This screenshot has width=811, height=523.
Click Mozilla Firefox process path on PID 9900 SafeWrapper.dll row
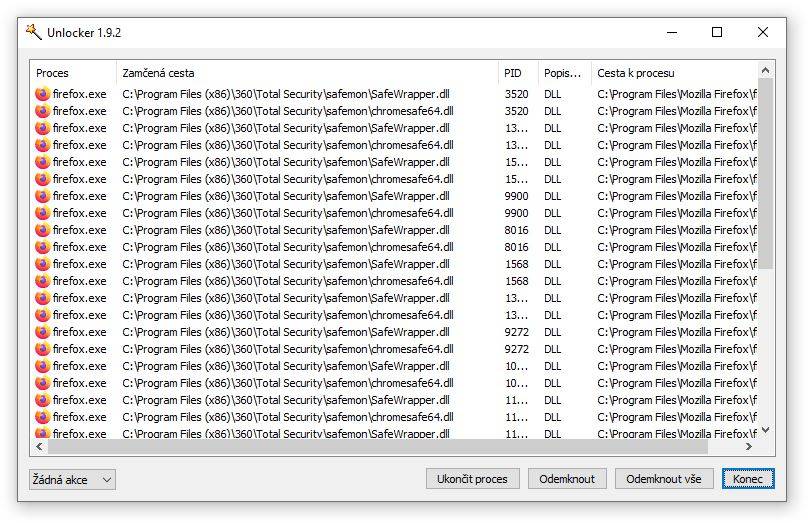pyautogui.click(x=677, y=196)
